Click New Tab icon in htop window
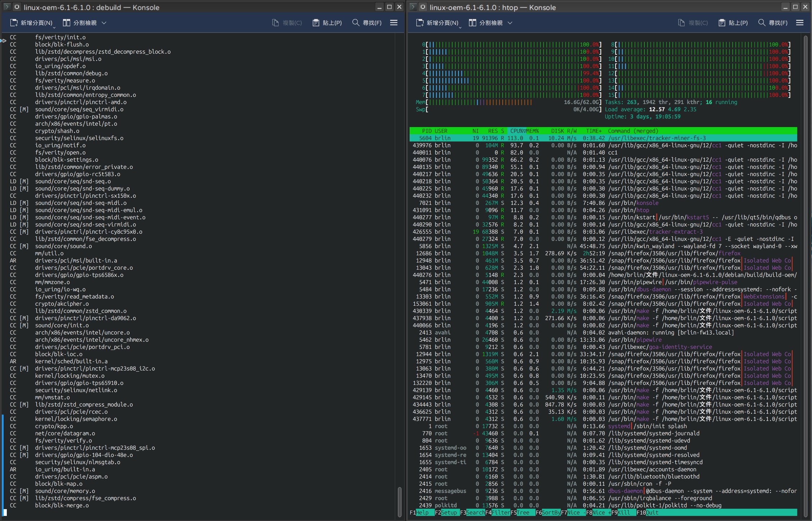812x521 pixels. pos(420,23)
